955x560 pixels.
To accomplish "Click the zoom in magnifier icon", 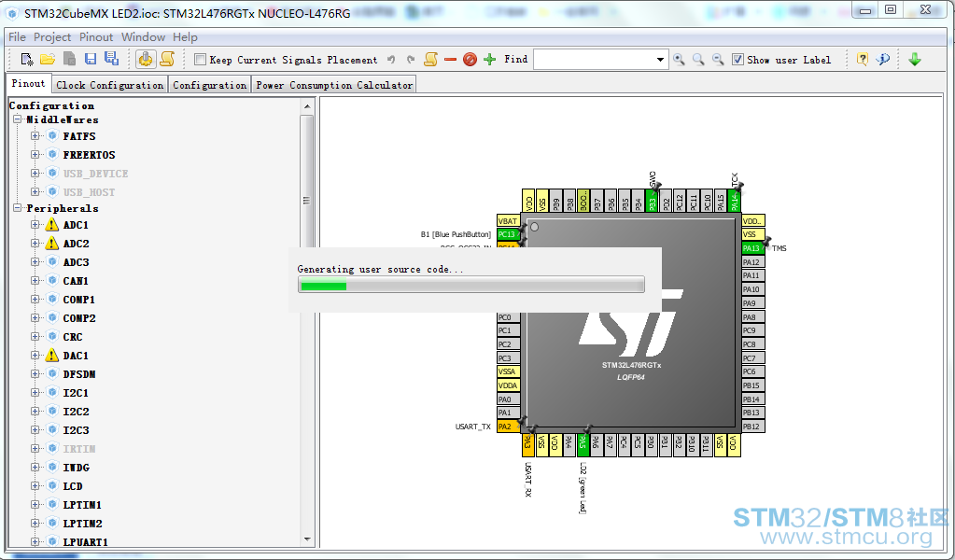I will point(679,60).
